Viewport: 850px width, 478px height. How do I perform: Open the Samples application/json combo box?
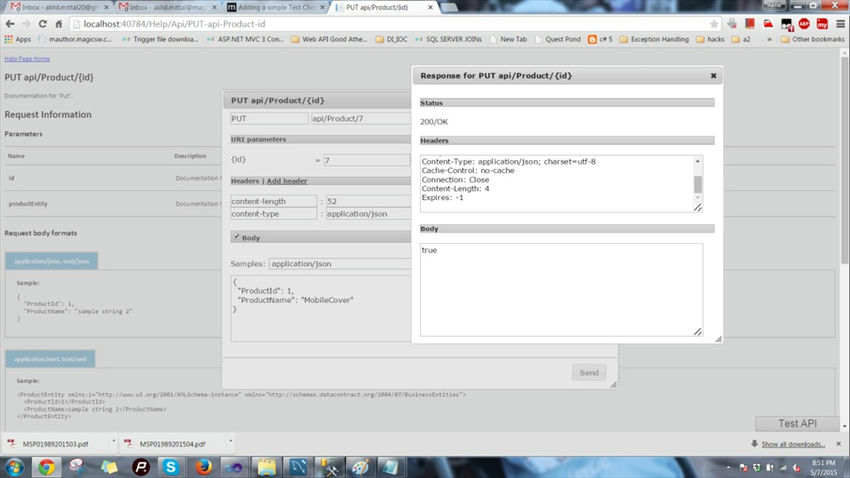(339, 263)
